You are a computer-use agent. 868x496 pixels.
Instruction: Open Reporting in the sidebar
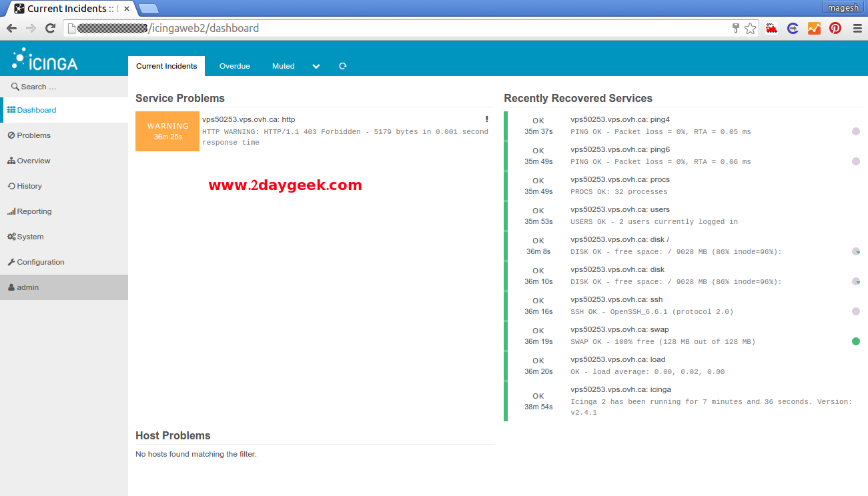[64, 211]
